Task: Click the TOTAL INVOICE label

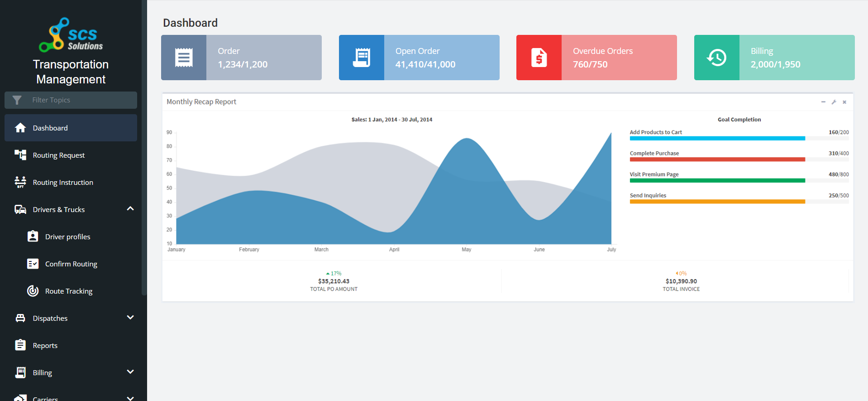Action: coord(681,289)
